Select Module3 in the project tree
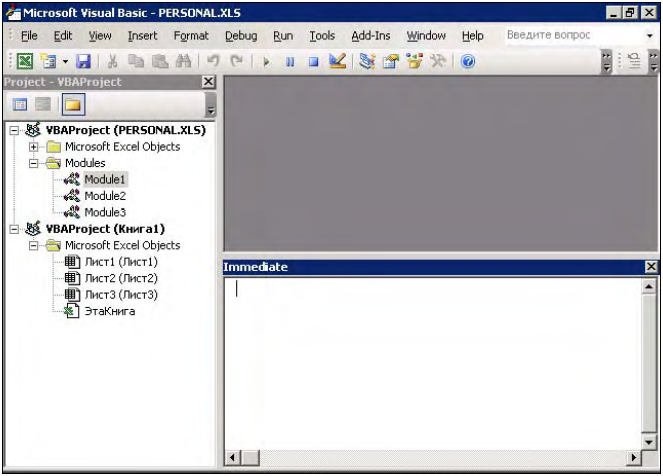This screenshot has width=663, height=476. pos(105,213)
